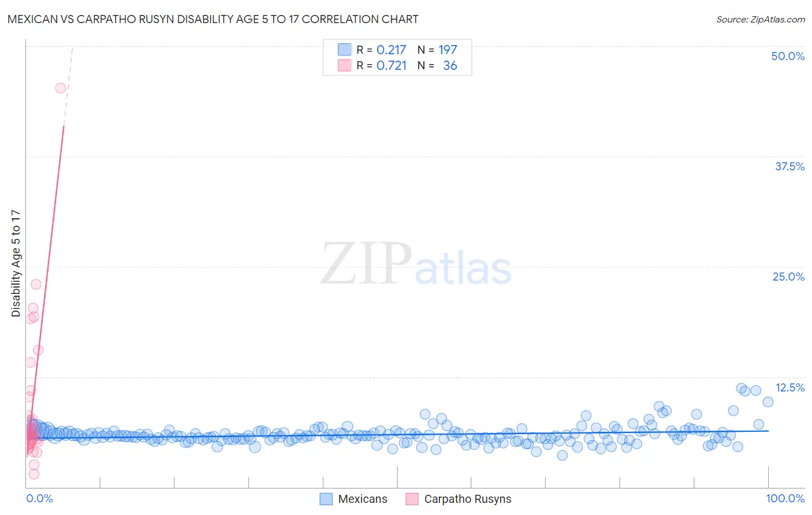Click the R = 0.217 correlation value

point(381,50)
